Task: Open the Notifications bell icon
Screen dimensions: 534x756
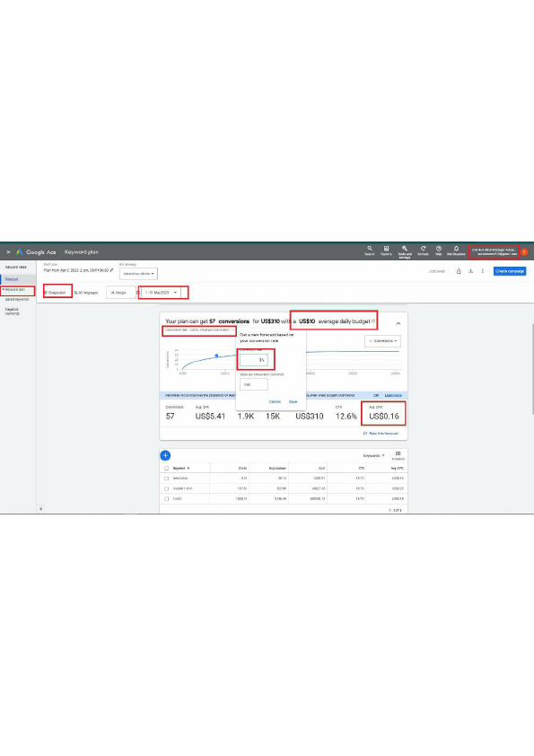Action: click(x=456, y=251)
